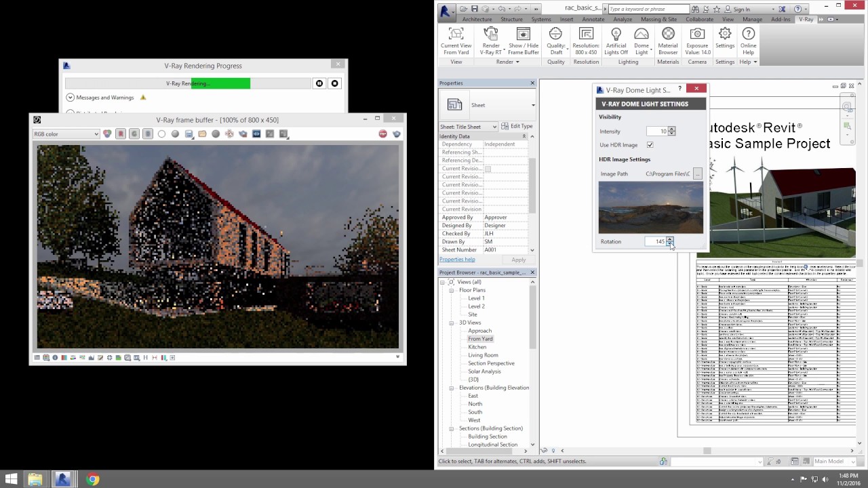Click track mouse while rendering icon
This screenshot has height=488, width=868.
coord(229,134)
